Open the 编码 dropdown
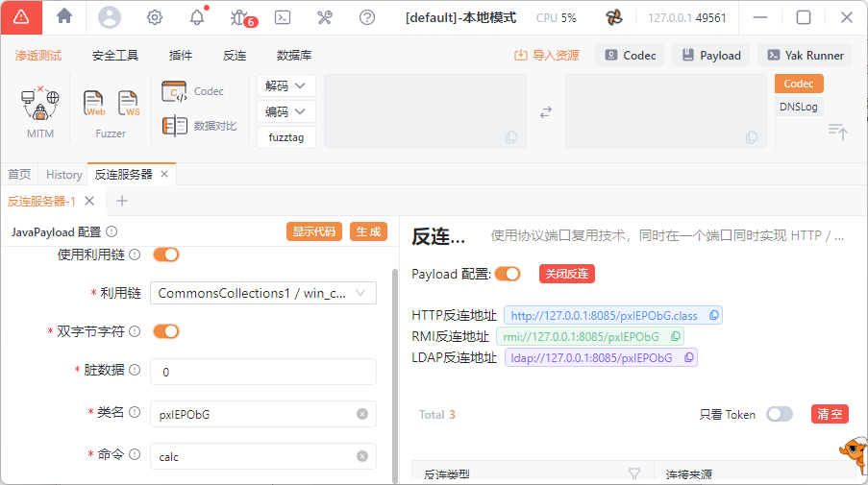 point(286,112)
